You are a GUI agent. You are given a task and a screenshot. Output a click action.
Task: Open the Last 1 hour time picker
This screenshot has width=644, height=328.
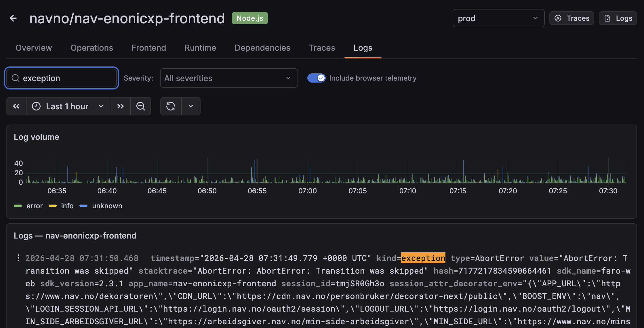68,106
